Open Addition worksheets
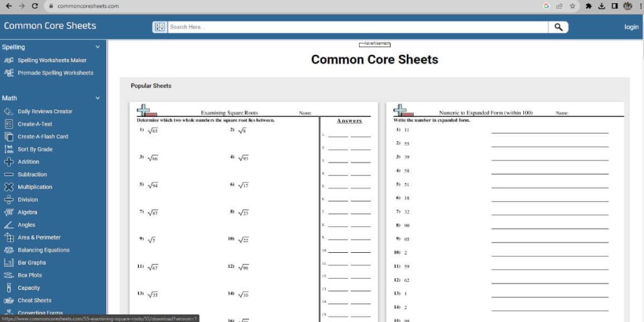 [x=28, y=162]
